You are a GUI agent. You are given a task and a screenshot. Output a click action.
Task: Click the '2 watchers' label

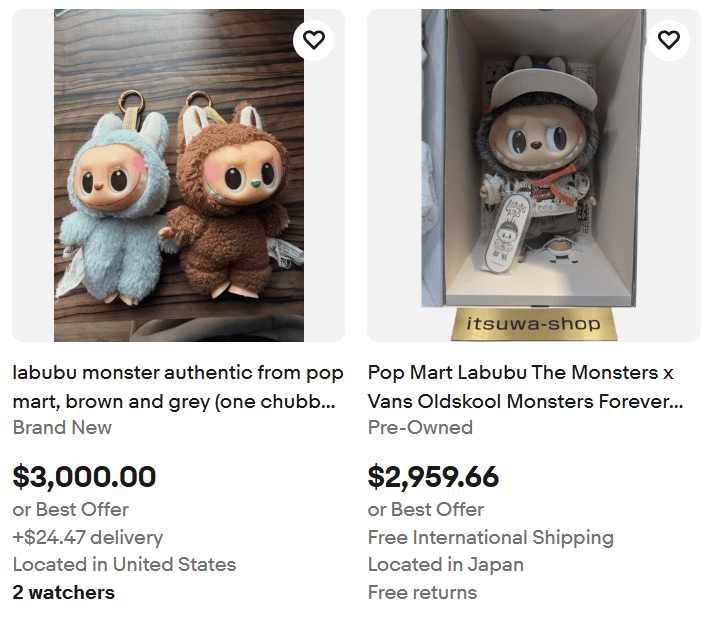coord(63,592)
